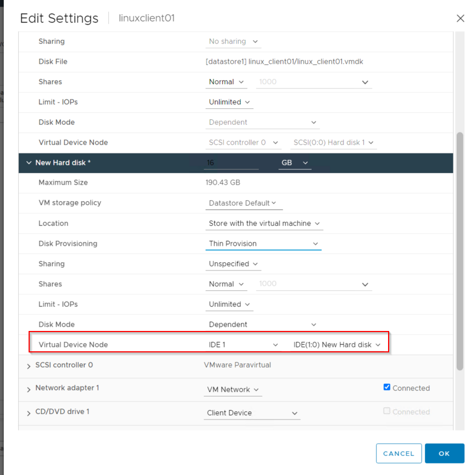Image resolution: width=476 pixels, height=475 pixels.
Task: Expand the CD/DVD drive 1 section
Action: [29, 413]
